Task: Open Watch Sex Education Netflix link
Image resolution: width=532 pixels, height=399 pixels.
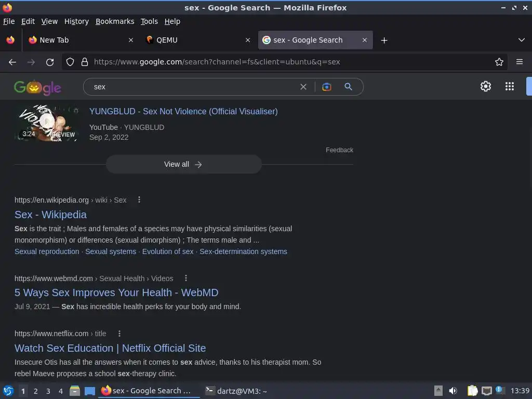Action: pos(110,348)
